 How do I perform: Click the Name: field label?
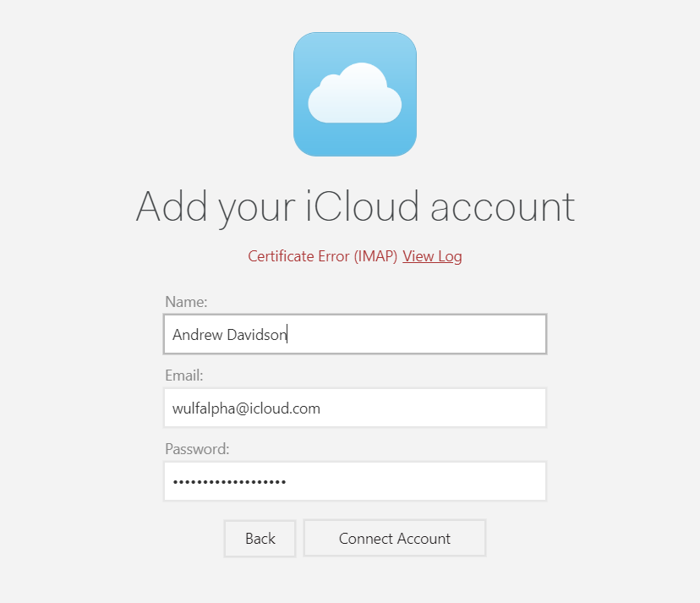[184, 301]
